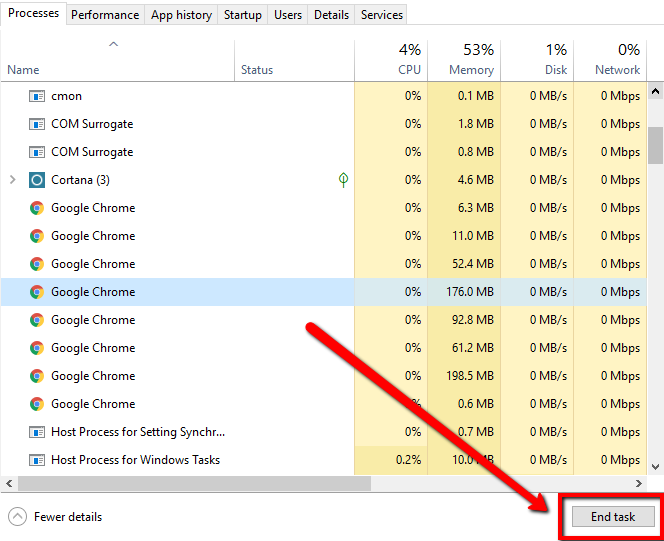Click the Fewer details label

coord(68,517)
